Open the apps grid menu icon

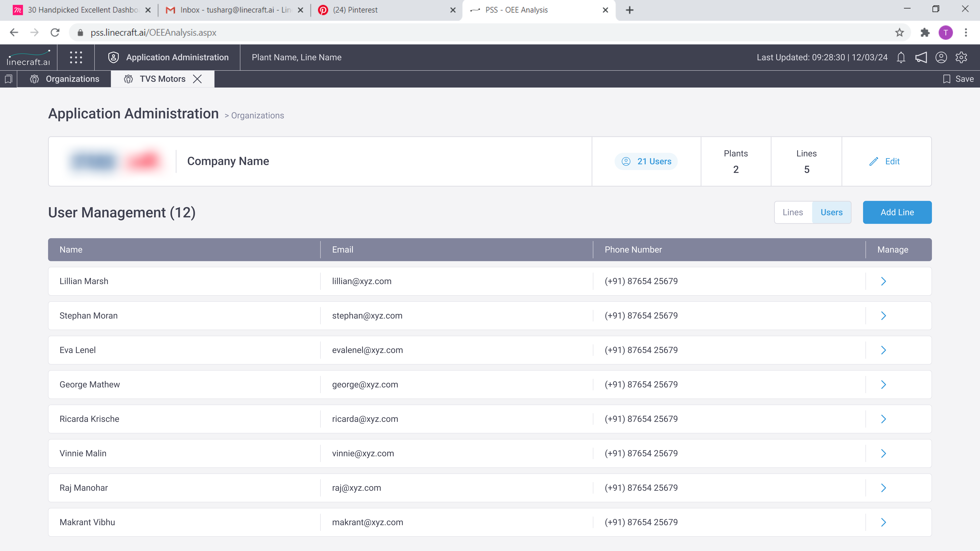(x=76, y=57)
